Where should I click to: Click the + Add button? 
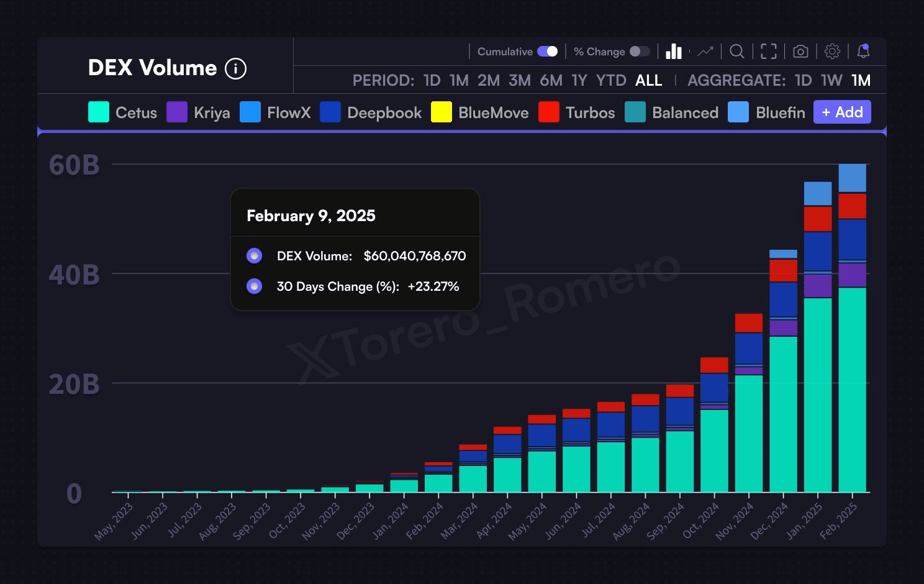pyautogui.click(x=842, y=112)
